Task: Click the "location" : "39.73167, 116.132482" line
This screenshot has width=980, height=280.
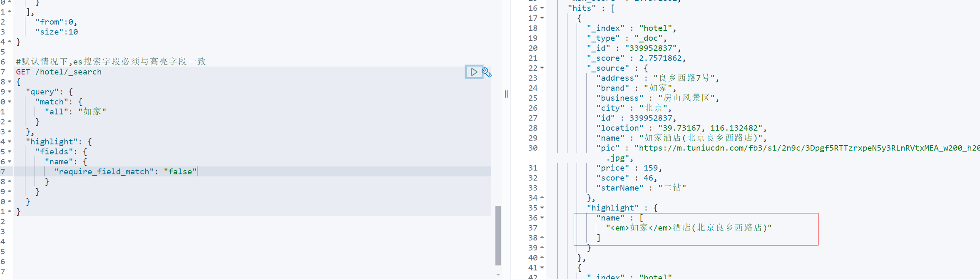Action: 681,128
